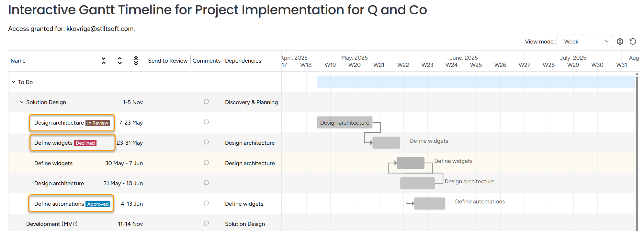Click the refresh timeline icon
644x231 pixels.
[x=633, y=42]
